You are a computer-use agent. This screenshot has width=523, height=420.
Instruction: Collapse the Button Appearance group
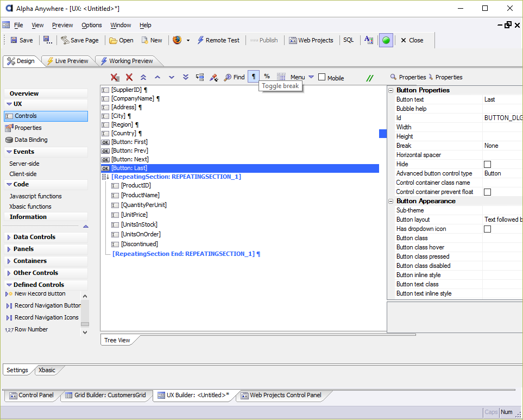coord(391,201)
